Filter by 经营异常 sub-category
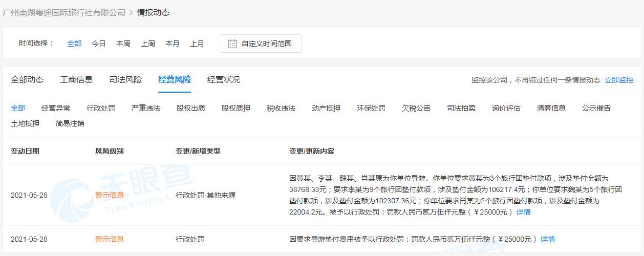Viewport: 644px width, 256px height. click(x=56, y=108)
